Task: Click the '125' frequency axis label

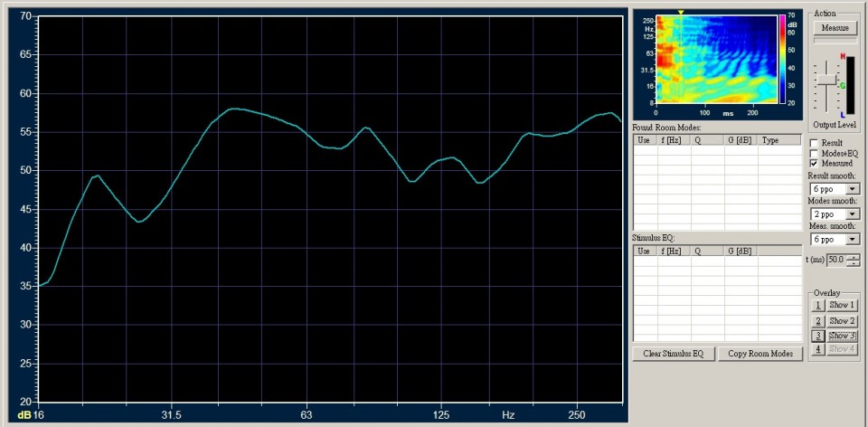Action: click(x=441, y=415)
